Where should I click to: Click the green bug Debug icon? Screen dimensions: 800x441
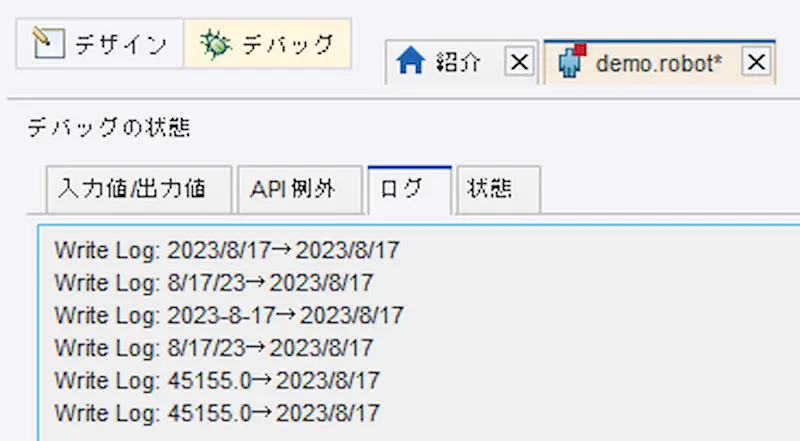pos(215,44)
